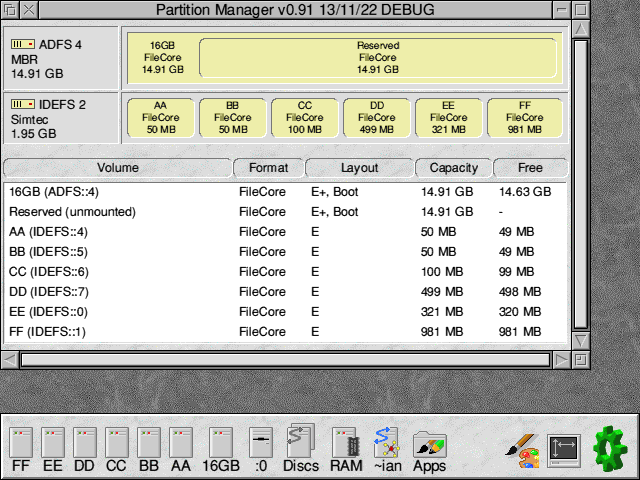Viewport: 640px width, 480px height.
Task: Sort by the Volume column header
Action: (x=118, y=168)
